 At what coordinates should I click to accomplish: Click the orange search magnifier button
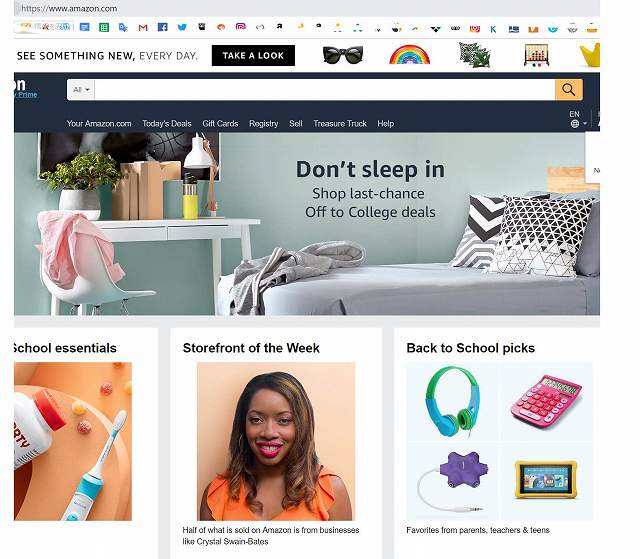(x=569, y=89)
